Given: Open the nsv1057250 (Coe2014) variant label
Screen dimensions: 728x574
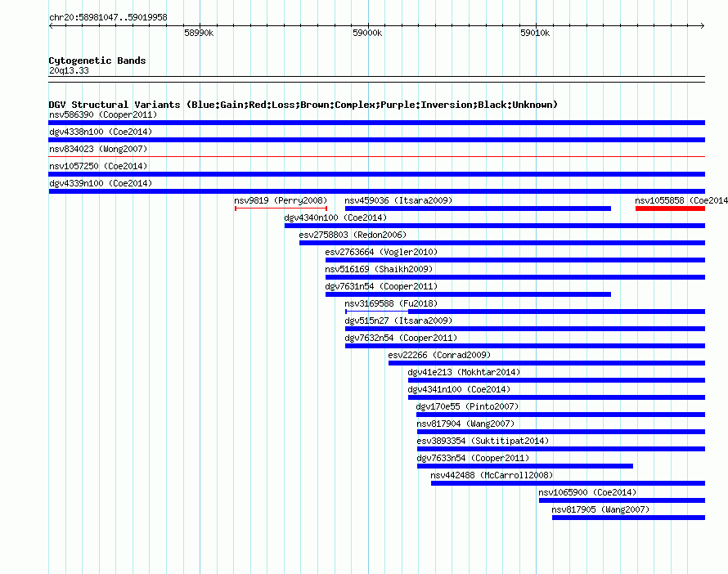Looking at the screenshot, I should (98, 166).
